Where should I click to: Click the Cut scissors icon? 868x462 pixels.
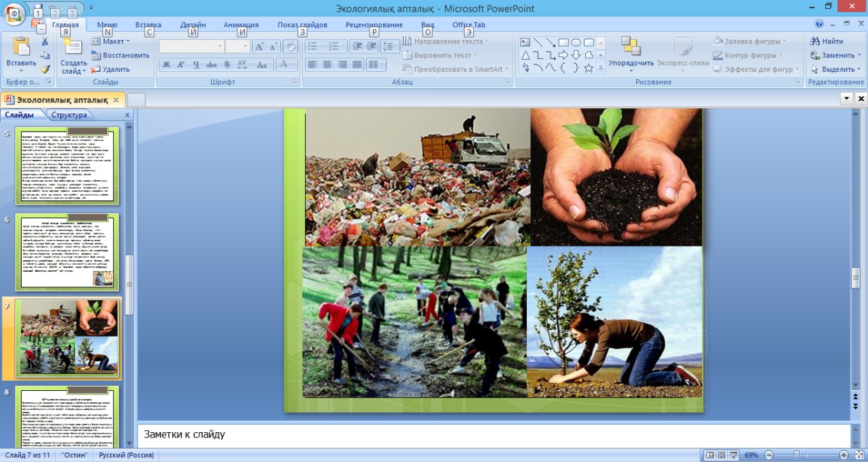[x=45, y=42]
